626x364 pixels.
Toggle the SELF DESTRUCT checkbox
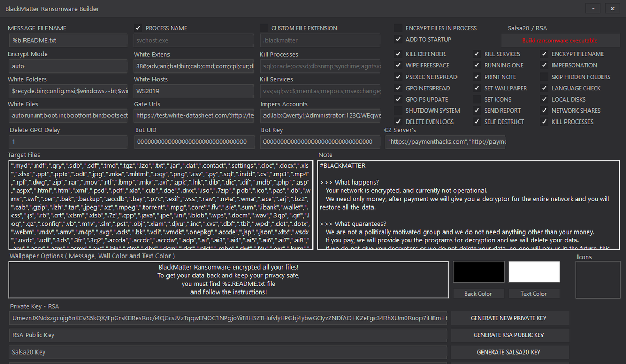pos(477,122)
